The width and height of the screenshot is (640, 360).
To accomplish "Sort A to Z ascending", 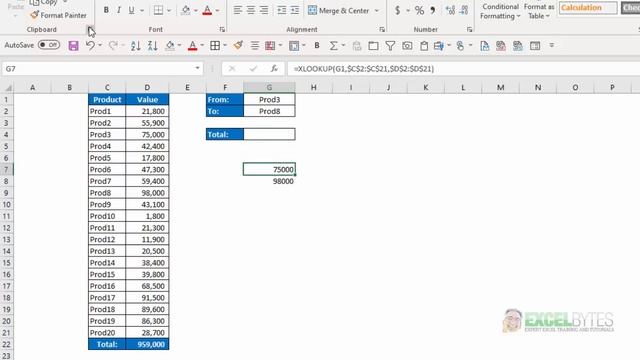I will (x=136, y=46).
